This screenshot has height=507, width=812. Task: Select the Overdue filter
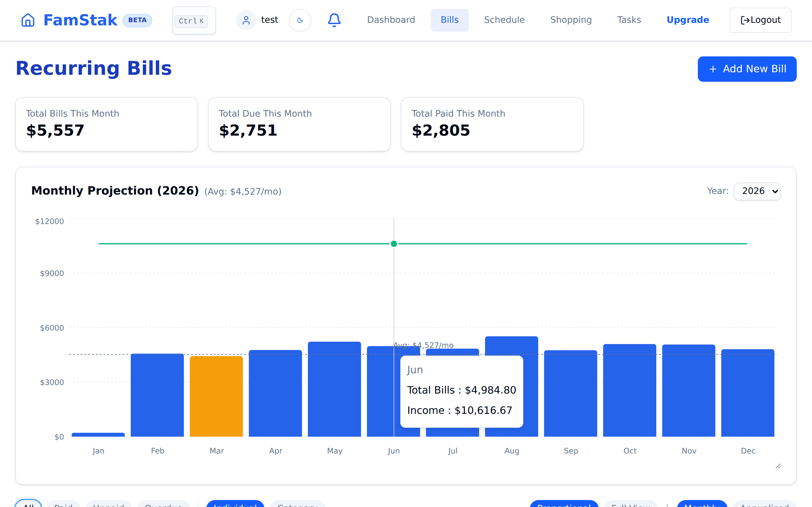[163, 505]
